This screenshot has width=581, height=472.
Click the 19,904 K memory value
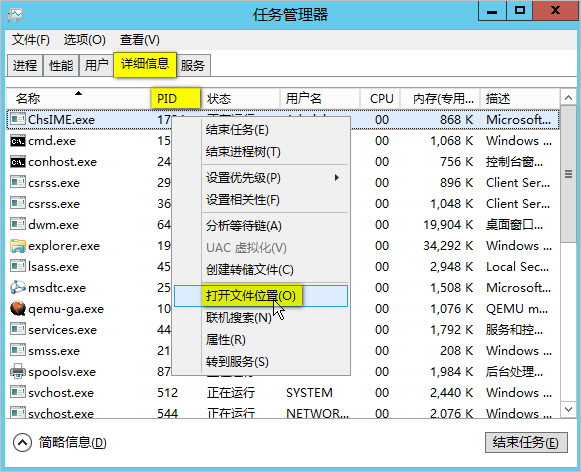click(448, 225)
